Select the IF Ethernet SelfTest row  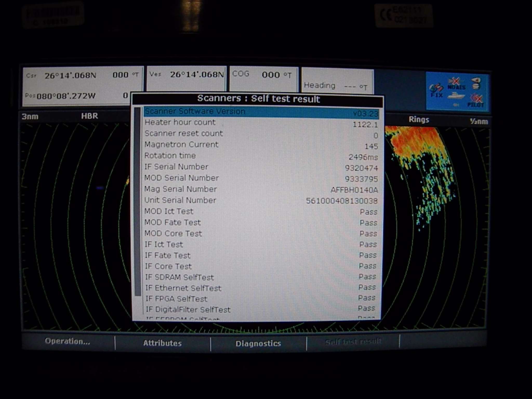(261, 288)
